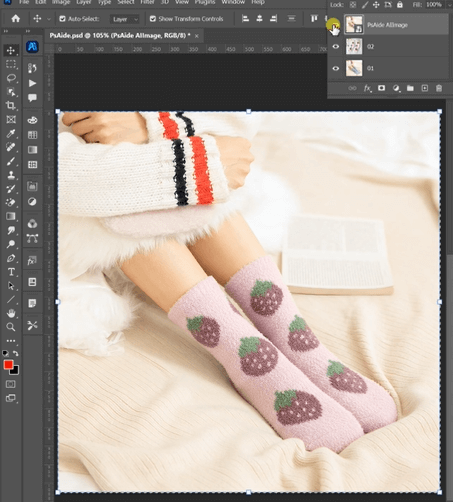Toggle lock all padlock icon
Screen dimensions: 453x502
tap(400, 5)
